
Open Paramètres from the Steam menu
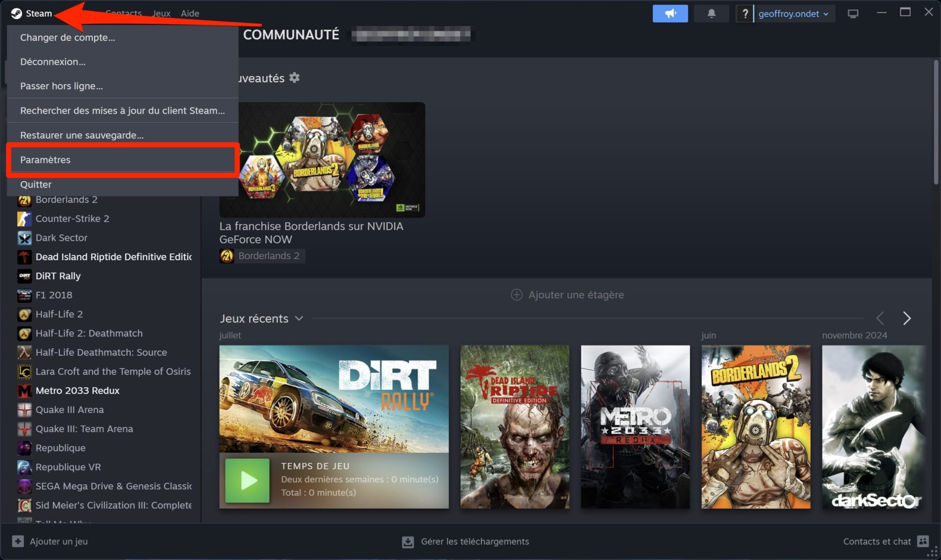pos(123,160)
